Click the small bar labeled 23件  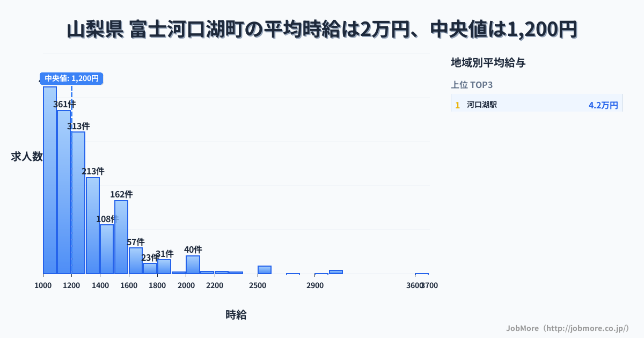[x=150, y=268]
